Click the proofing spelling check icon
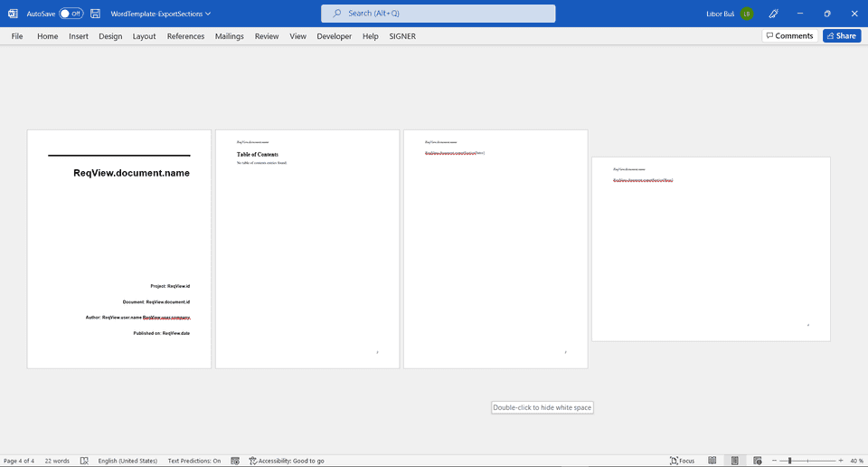 (x=84, y=461)
